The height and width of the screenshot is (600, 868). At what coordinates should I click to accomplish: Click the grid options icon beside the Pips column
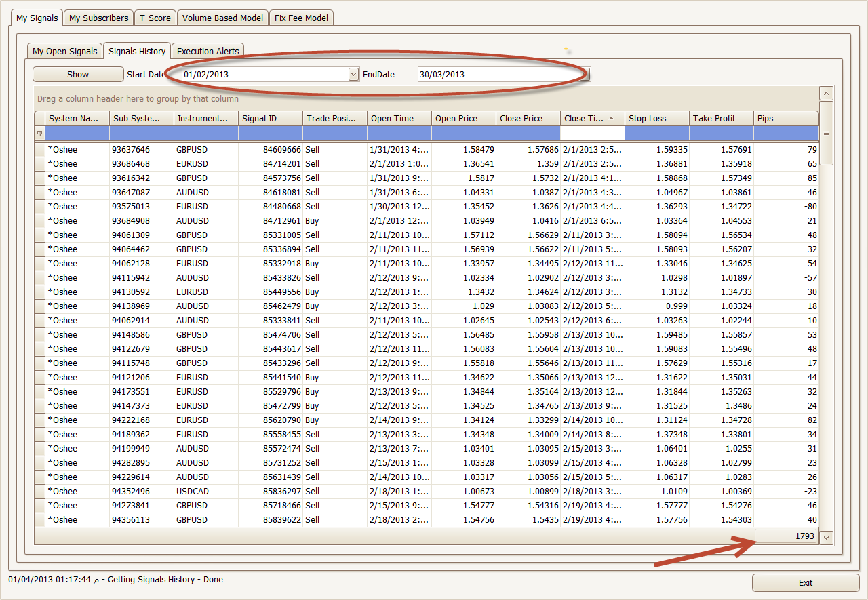pyautogui.click(x=826, y=134)
